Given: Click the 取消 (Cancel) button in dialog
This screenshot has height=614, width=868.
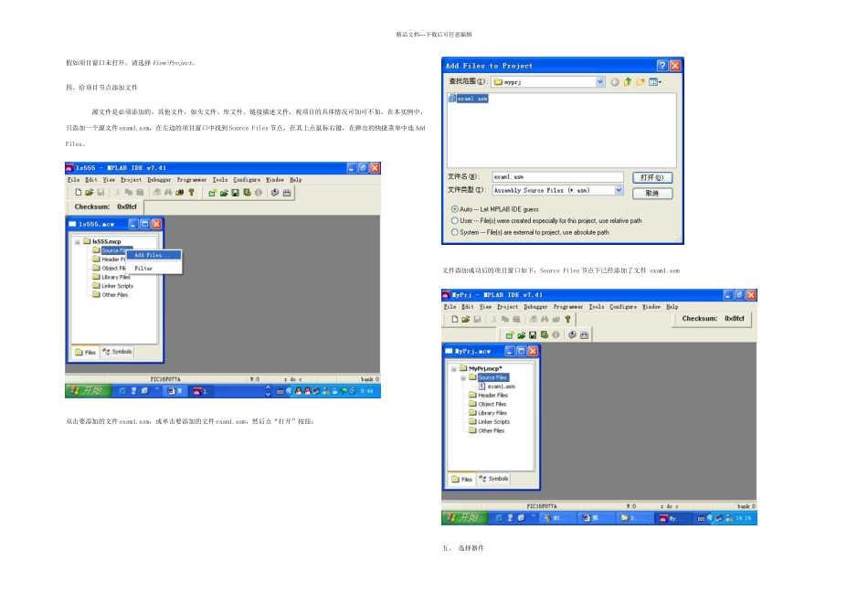Looking at the screenshot, I should tap(652, 193).
